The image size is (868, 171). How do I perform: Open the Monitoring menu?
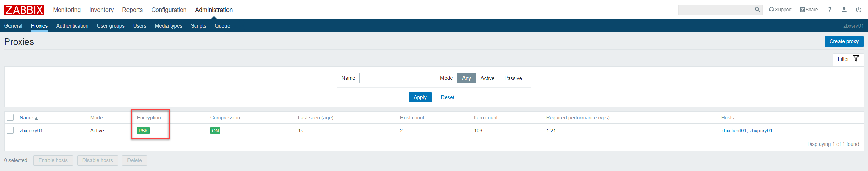point(67,10)
